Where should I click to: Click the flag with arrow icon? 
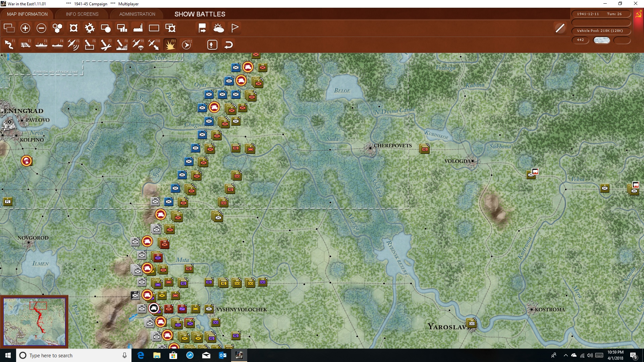[202, 28]
